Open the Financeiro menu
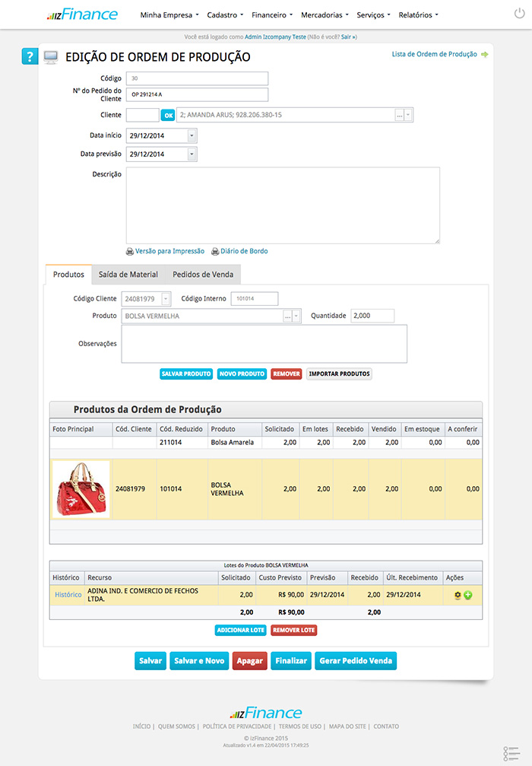This screenshot has width=532, height=766. [x=272, y=14]
